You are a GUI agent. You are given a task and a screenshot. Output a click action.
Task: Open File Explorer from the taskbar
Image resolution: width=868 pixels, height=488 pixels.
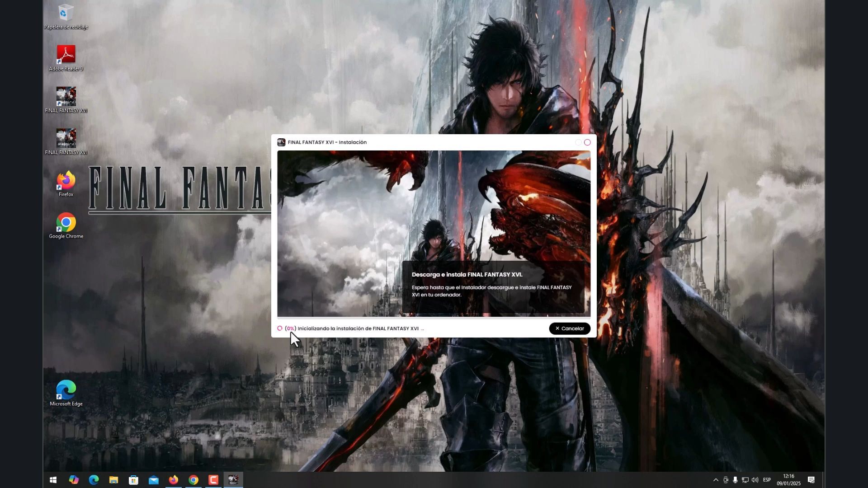pyautogui.click(x=113, y=480)
